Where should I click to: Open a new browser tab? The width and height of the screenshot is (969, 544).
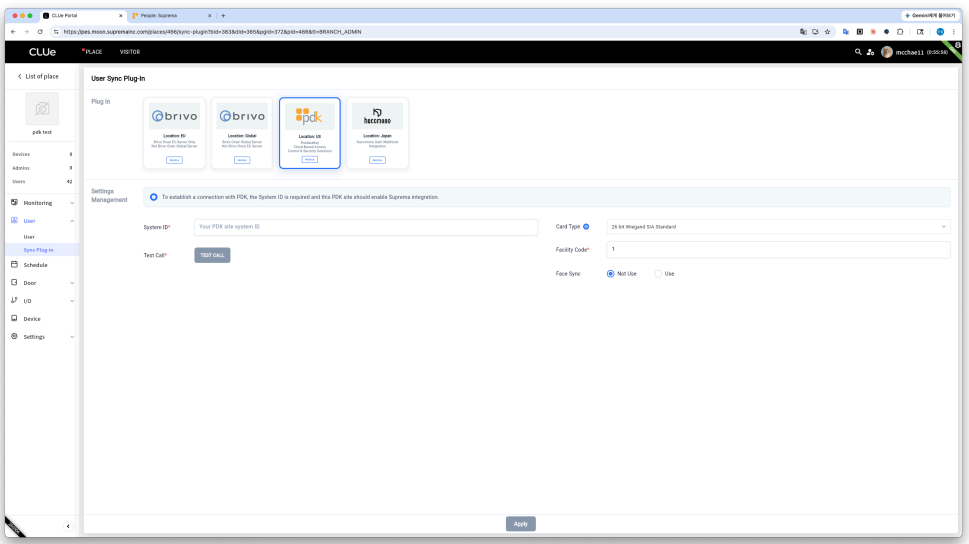223,15
